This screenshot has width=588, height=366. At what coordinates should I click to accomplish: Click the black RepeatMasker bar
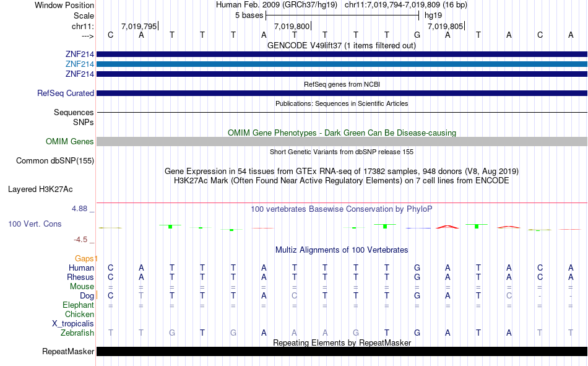pos(342,351)
